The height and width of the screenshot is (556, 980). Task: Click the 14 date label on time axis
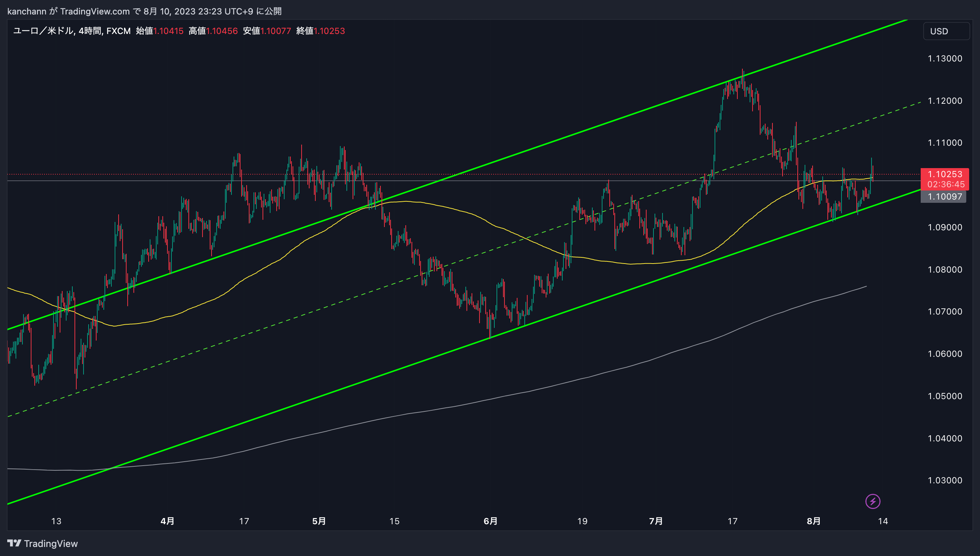[883, 521]
